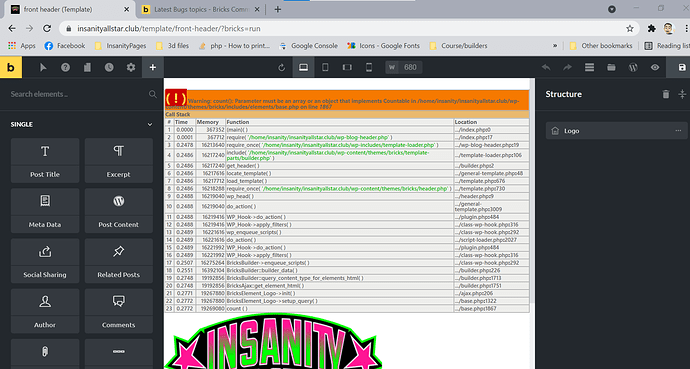Click the save disk icon
The width and height of the screenshot is (690, 369).
pos(682,67)
